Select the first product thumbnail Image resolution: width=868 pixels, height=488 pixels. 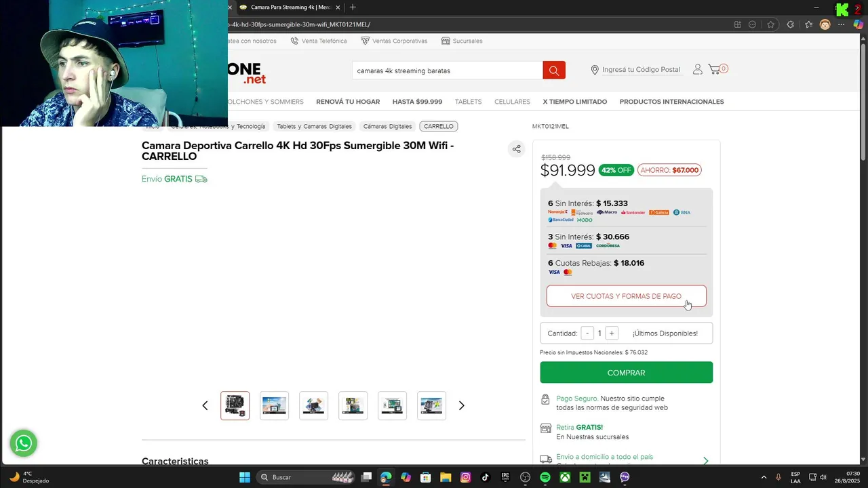(x=235, y=405)
